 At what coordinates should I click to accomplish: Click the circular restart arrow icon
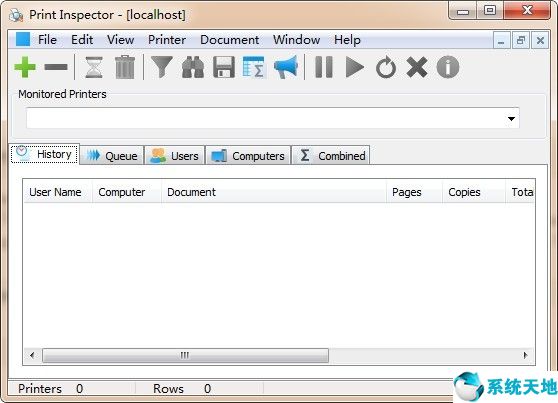386,67
